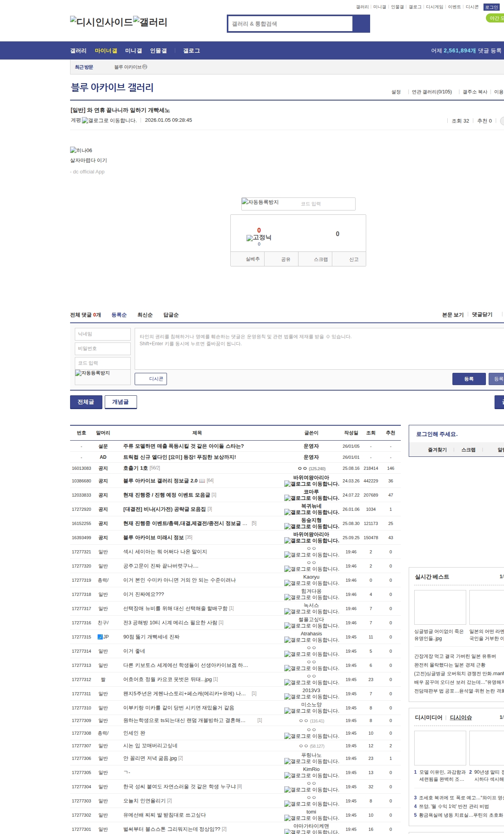The width and height of the screenshot is (504, 834).
Task: Toggle the 야간 모드 night mode switch
Action: click(x=495, y=18)
